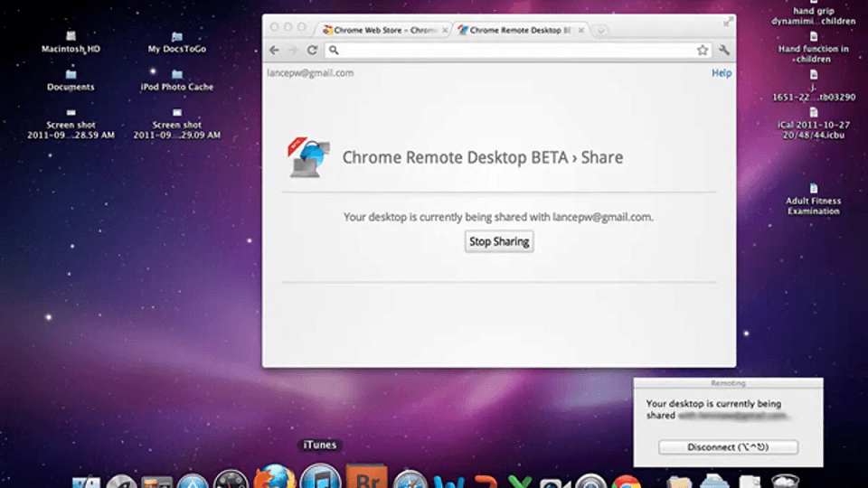Select the Chrome Remote Desktop BETA tab
Viewport: 868px width, 488px height.
point(520,30)
